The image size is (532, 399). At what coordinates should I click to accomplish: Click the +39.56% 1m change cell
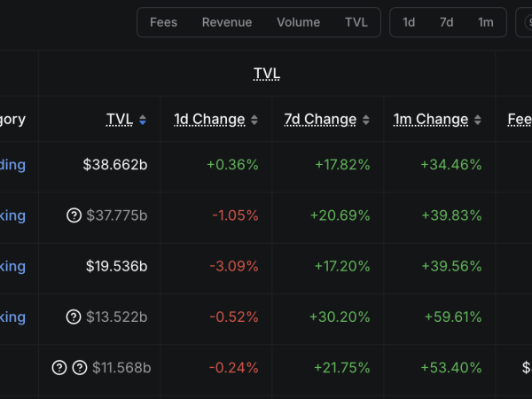[x=451, y=266]
